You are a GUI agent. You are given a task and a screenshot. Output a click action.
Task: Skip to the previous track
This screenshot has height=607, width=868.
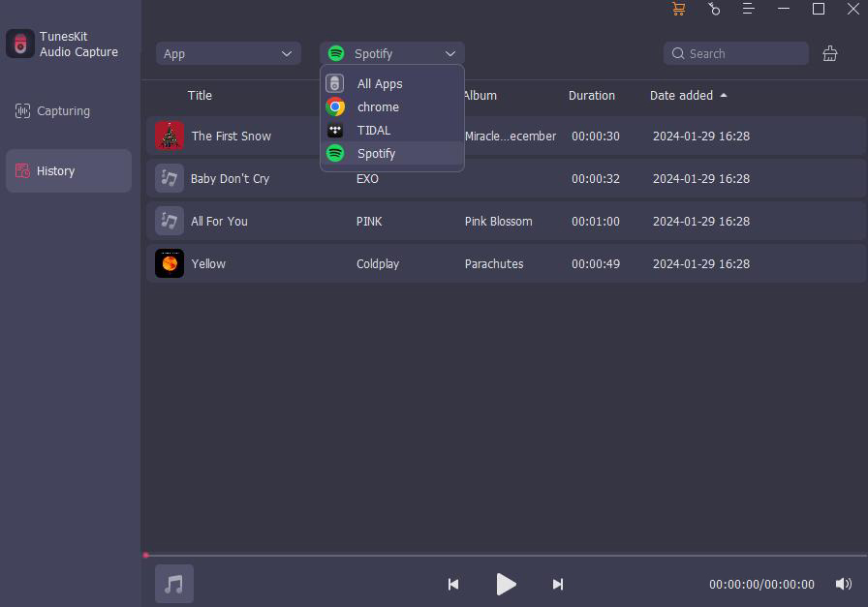453,585
